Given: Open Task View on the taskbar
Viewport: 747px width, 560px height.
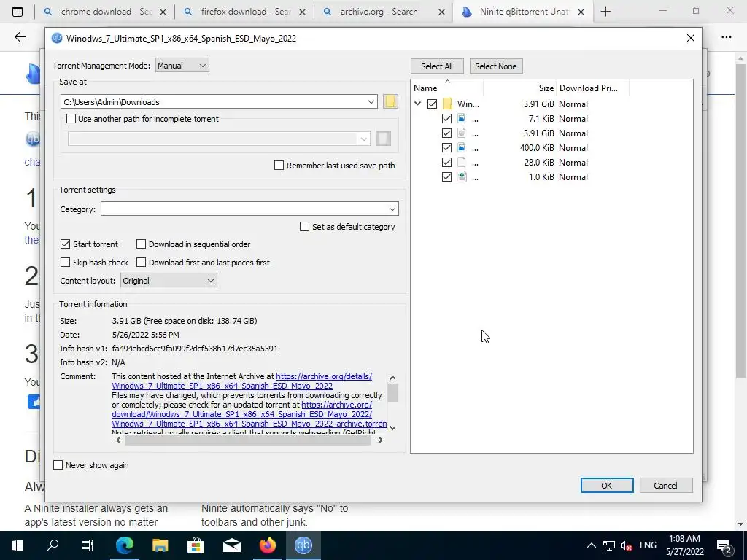Looking at the screenshot, I should [x=88, y=545].
